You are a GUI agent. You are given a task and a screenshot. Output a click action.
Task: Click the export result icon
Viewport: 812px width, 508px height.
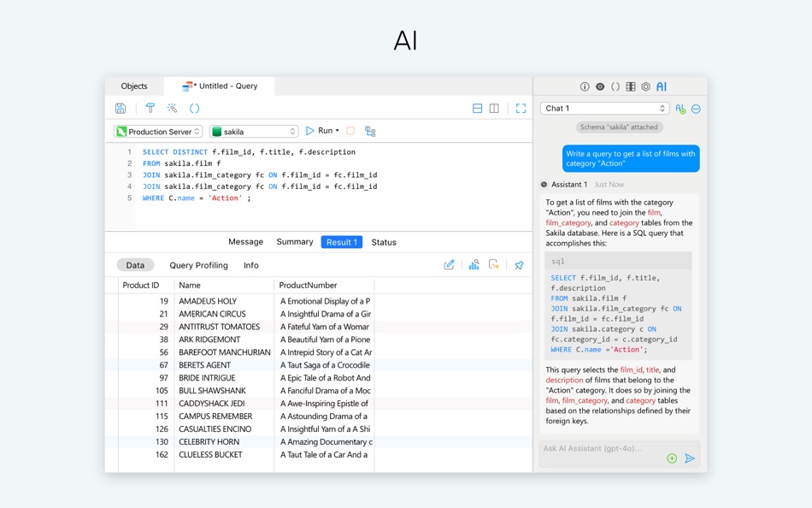493,265
